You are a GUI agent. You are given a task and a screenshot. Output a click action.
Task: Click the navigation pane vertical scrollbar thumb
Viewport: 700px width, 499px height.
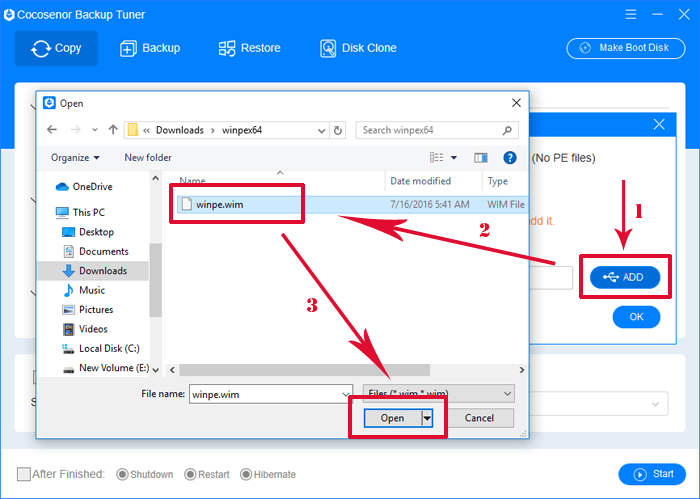click(155, 280)
